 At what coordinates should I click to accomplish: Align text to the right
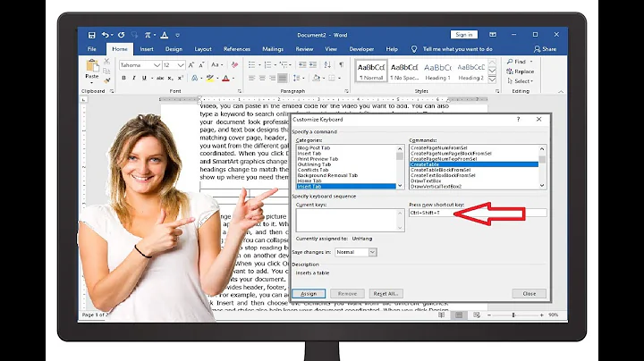coord(272,78)
